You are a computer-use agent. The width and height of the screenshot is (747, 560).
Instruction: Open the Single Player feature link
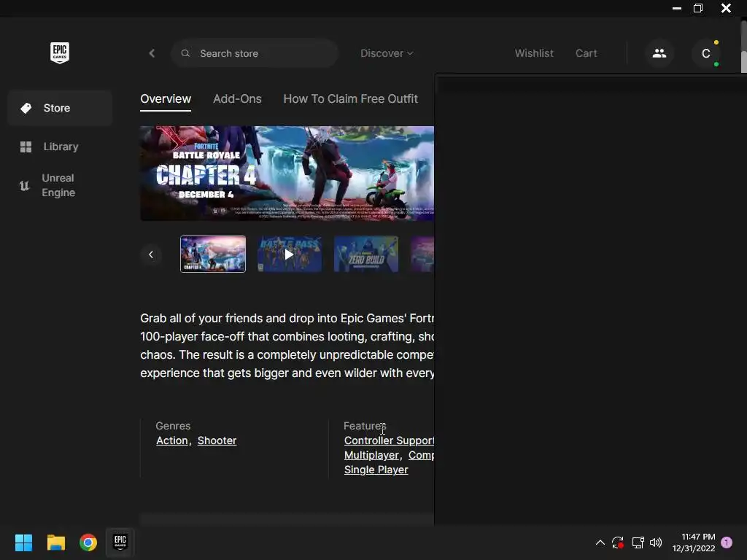(x=376, y=470)
